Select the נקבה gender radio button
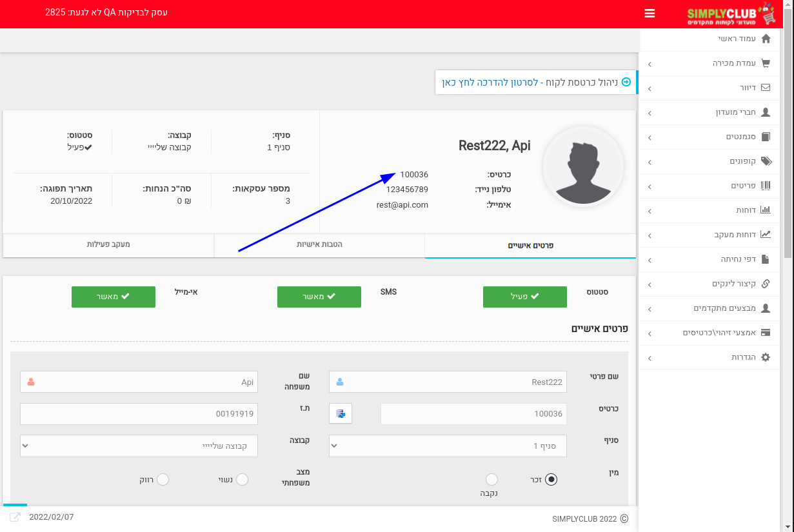794x532 pixels. point(491,479)
